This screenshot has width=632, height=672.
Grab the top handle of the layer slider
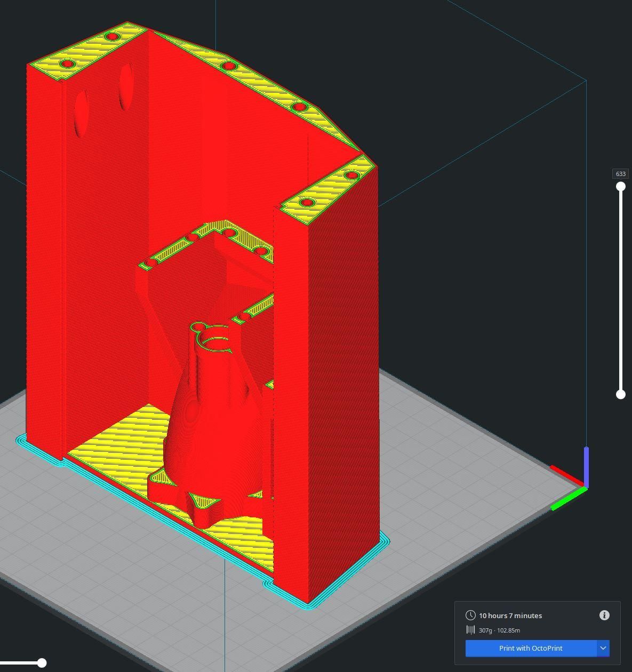point(621,186)
